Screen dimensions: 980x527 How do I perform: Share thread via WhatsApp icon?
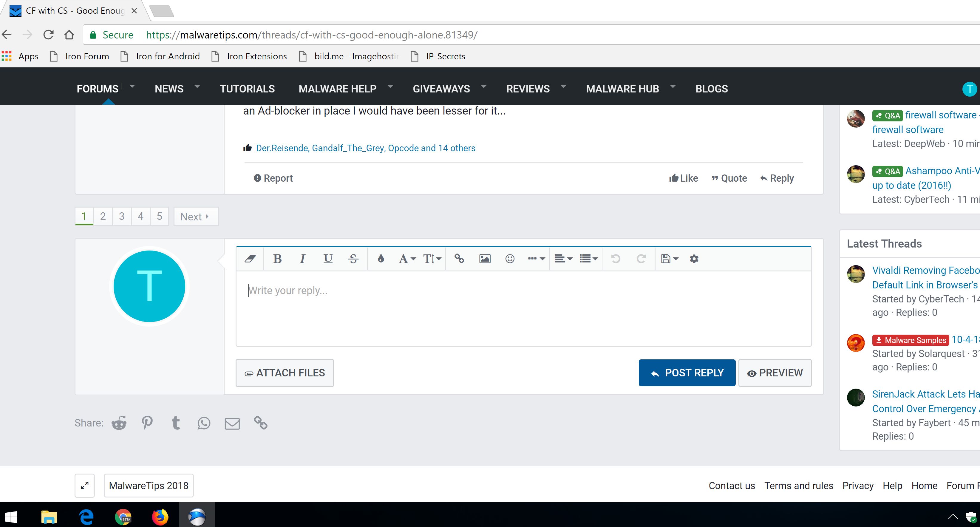click(x=204, y=423)
